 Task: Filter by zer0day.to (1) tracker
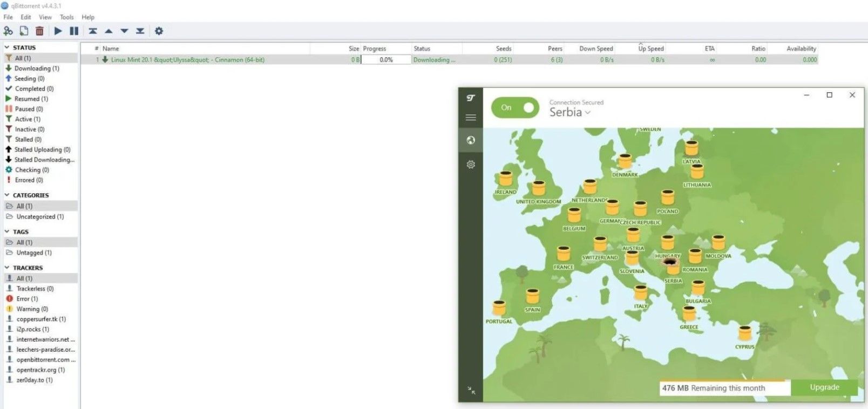(x=35, y=380)
